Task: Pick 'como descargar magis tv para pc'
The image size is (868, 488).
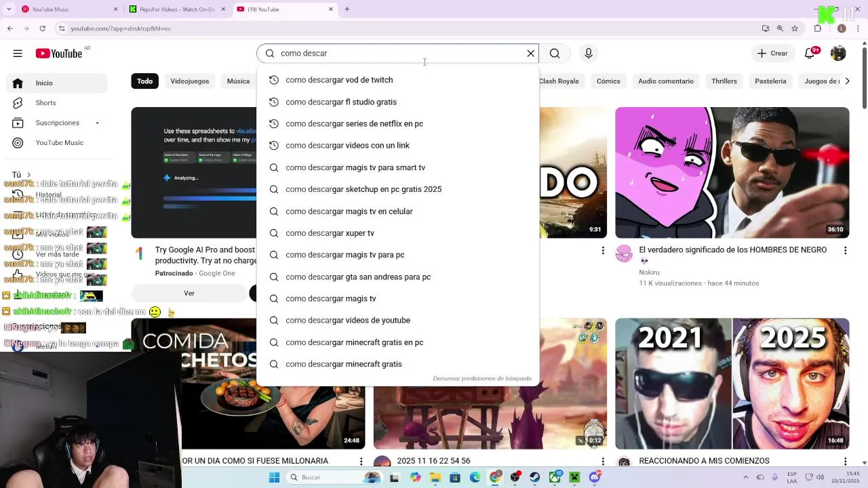Action: click(x=398, y=255)
